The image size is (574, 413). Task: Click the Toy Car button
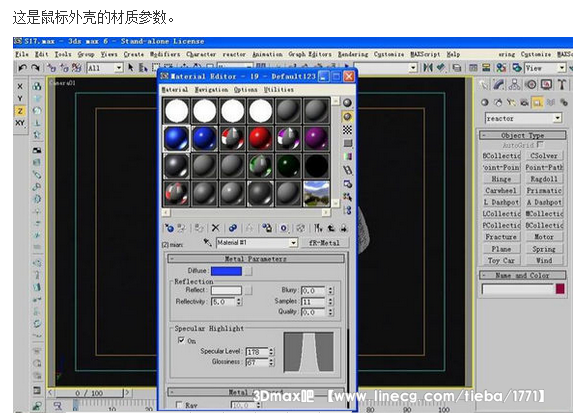(501, 261)
